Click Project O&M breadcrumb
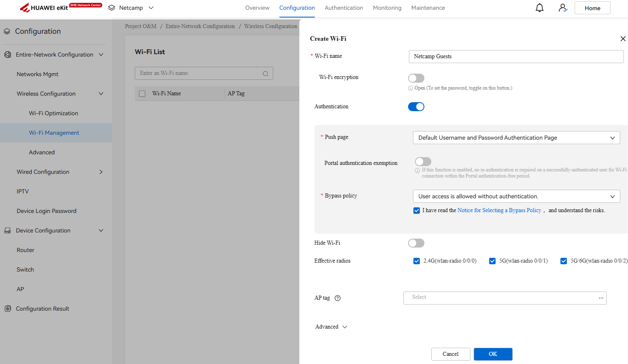 click(141, 26)
